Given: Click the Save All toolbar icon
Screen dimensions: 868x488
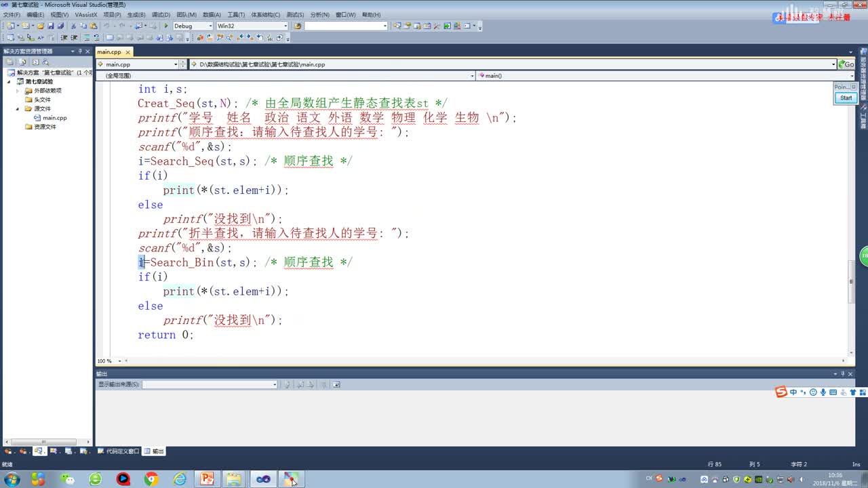Looking at the screenshot, I should click(x=60, y=26).
